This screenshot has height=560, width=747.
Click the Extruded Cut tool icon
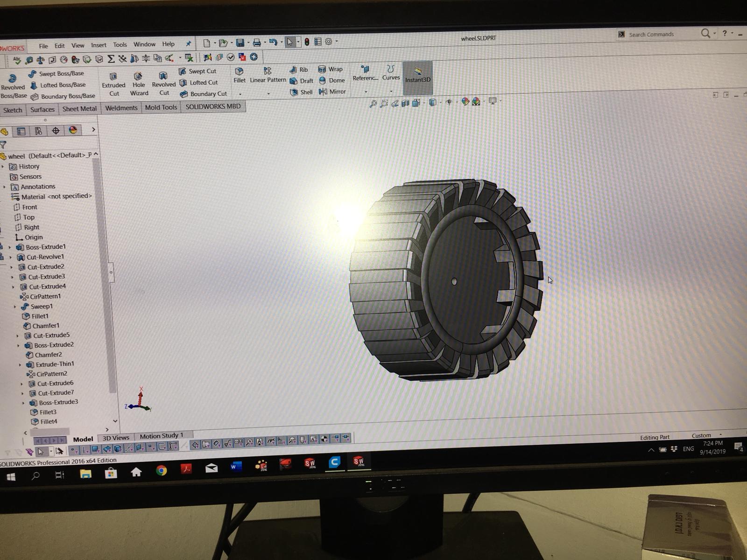point(113,77)
